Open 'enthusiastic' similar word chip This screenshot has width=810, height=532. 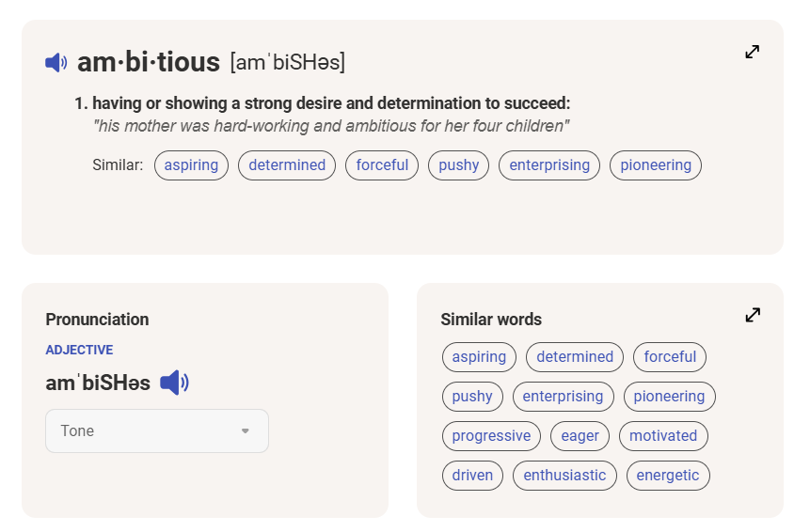pos(564,476)
